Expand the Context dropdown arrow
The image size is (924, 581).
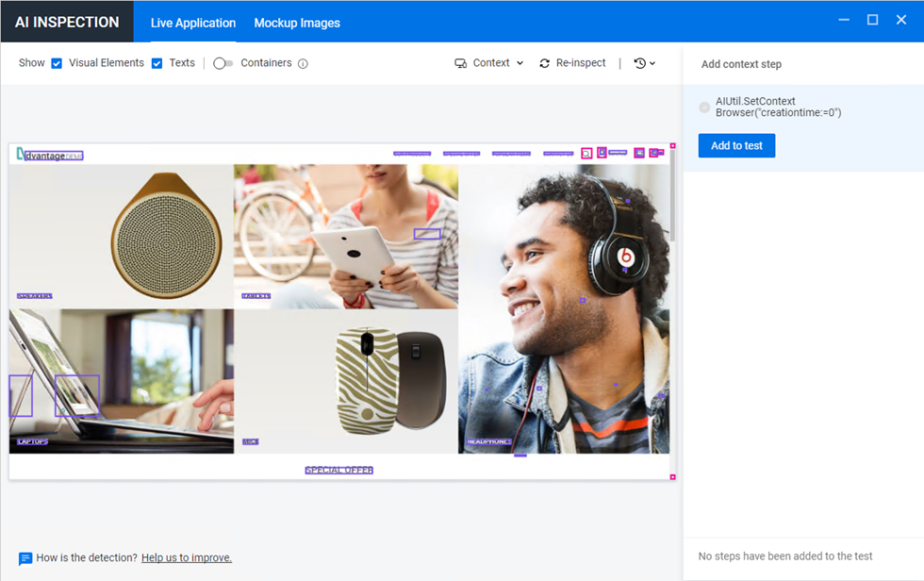click(x=519, y=63)
